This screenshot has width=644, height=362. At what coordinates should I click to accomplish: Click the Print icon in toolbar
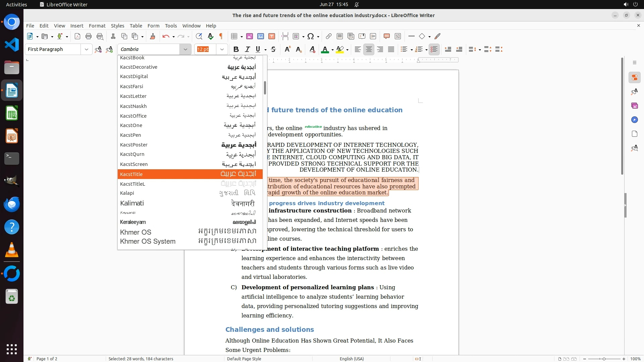click(89, 36)
